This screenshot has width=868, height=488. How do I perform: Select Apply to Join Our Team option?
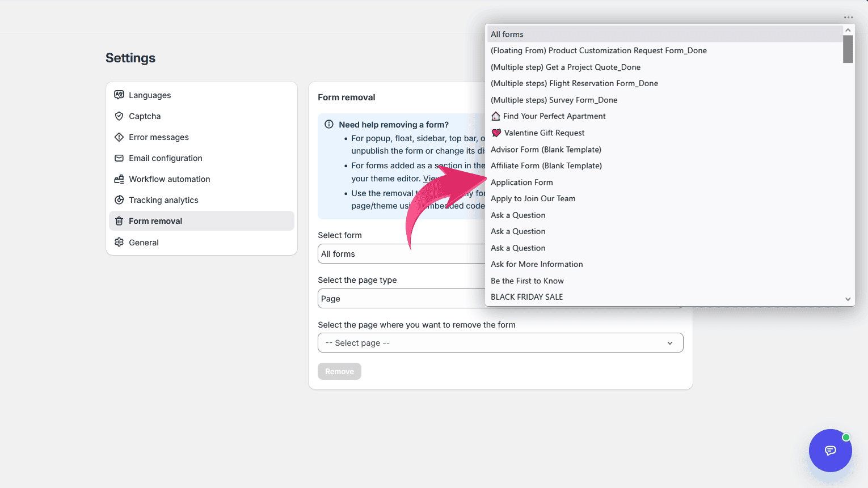coord(664,198)
